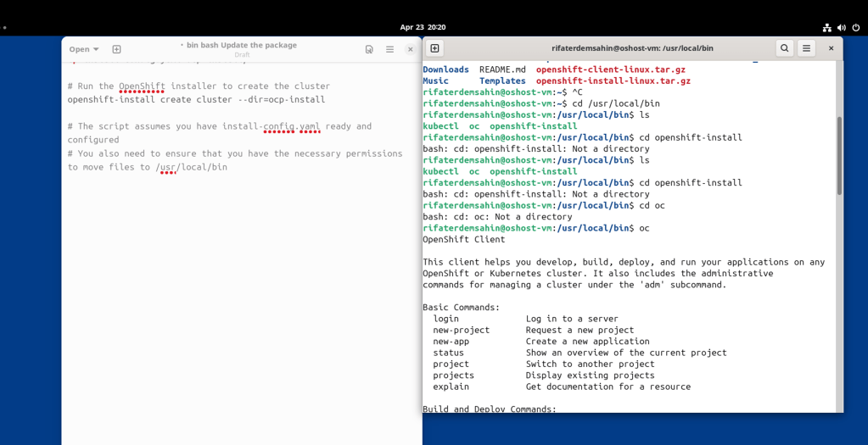Click the line 'openshift-install create cluster --dir=ocp-install'
The width and height of the screenshot is (868, 445).
pyautogui.click(x=197, y=99)
